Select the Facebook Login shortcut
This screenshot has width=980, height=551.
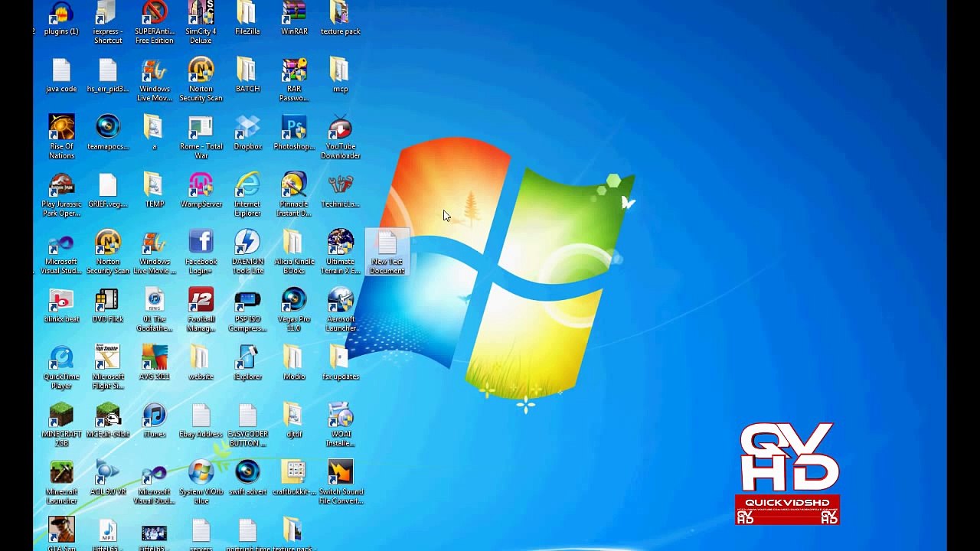[x=201, y=252]
